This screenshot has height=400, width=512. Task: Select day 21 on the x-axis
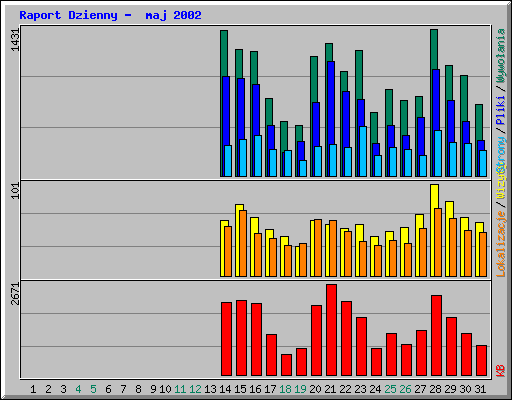pos(330,389)
